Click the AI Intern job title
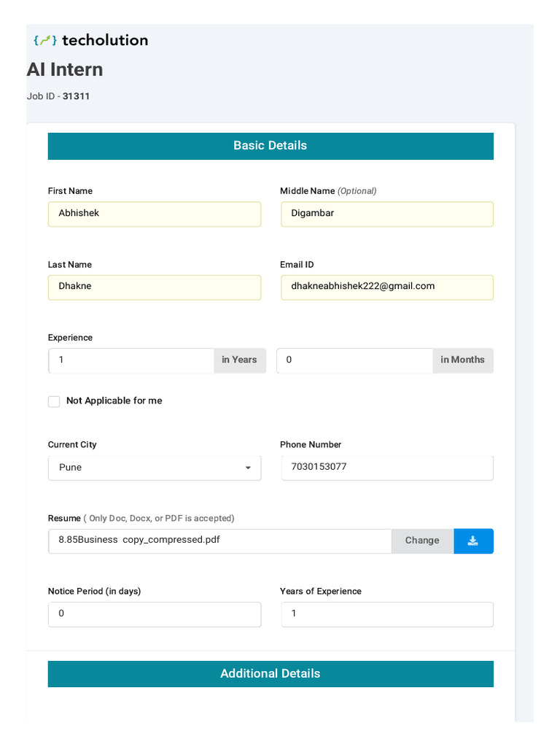This screenshot has height=747, width=560. (65, 70)
